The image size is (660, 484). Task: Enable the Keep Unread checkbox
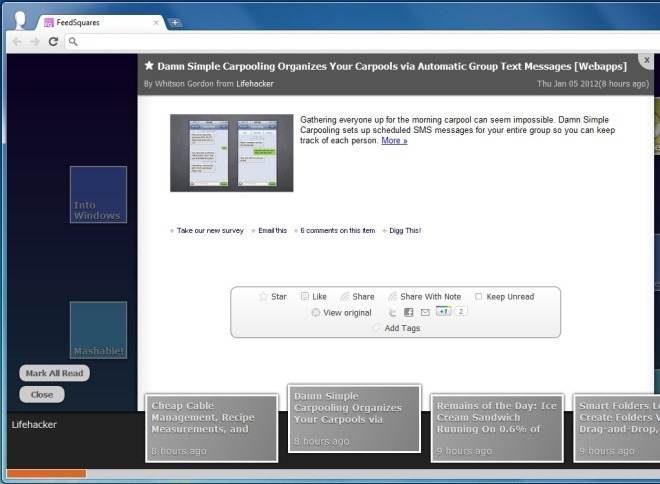point(479,297)
